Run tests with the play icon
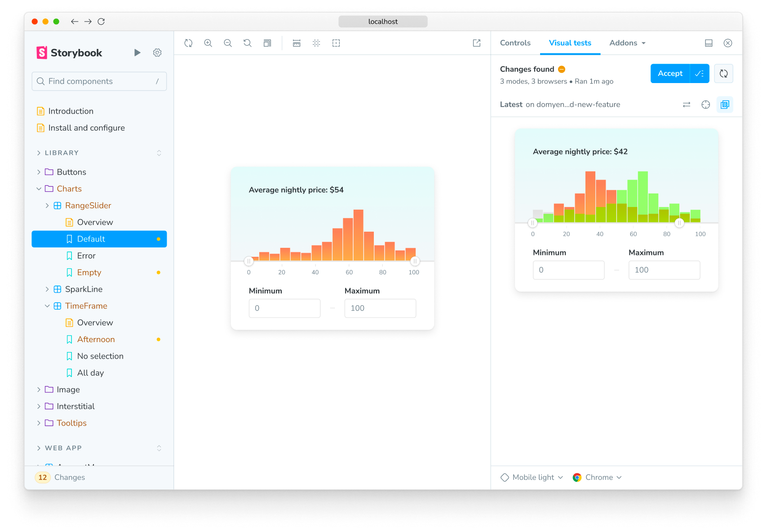The height and width of the screenshot is (532, 767). click(137, 53)
